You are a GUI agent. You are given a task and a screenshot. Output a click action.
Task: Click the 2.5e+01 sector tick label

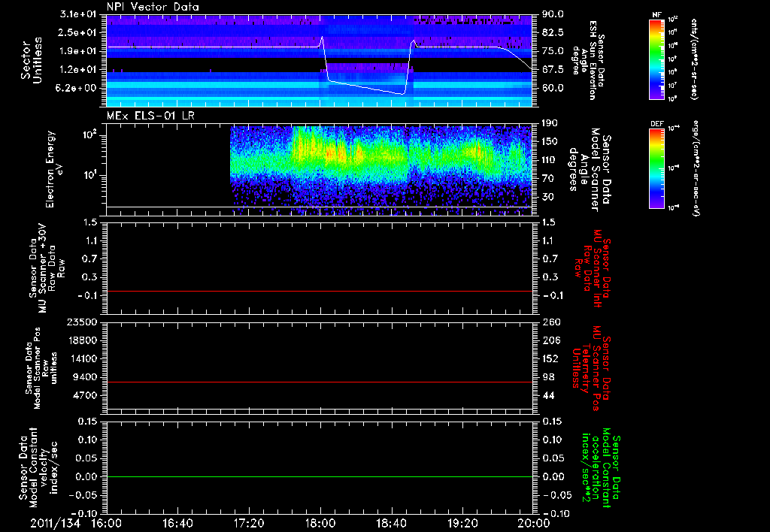78,32
